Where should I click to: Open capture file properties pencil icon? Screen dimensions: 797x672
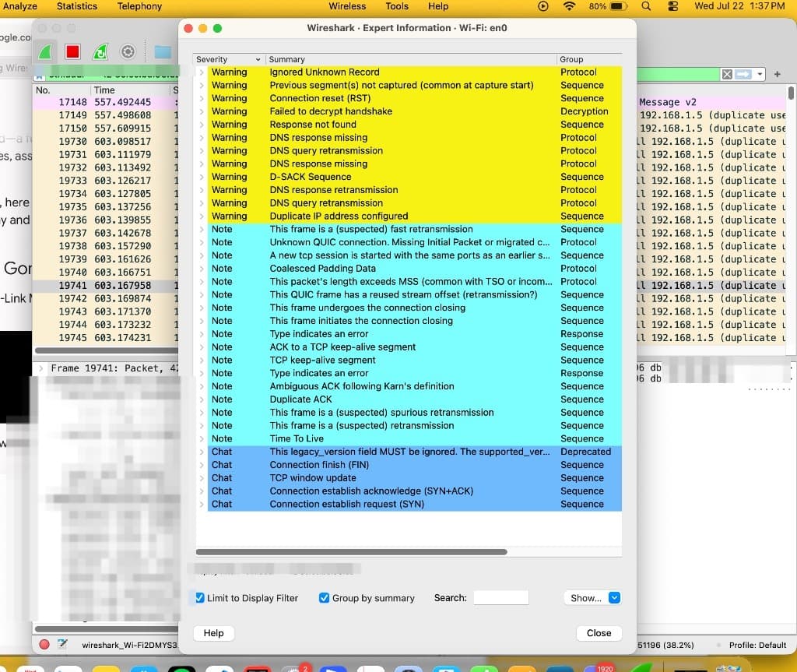(x=62, y=644)
